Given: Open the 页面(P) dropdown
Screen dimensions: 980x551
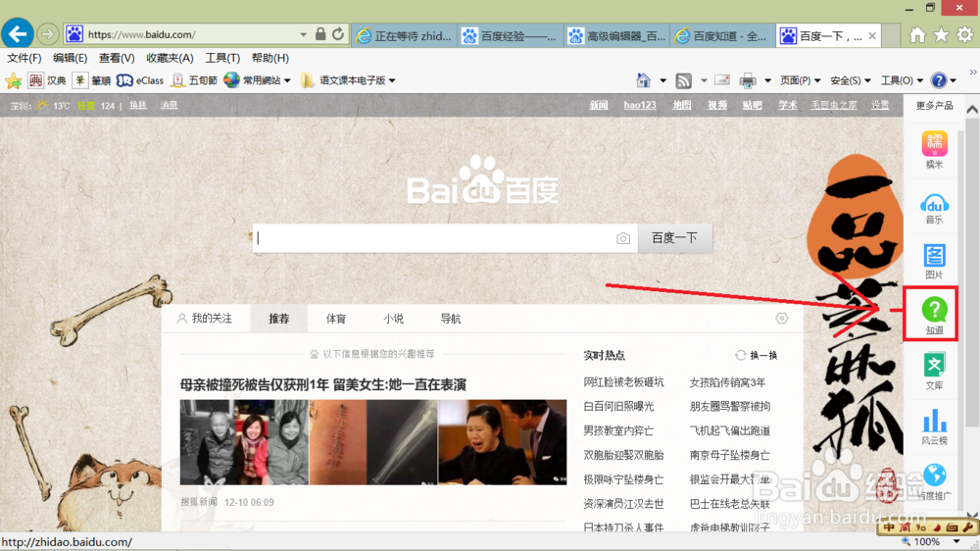Looking at the screenshot, I should coord(801,80).
